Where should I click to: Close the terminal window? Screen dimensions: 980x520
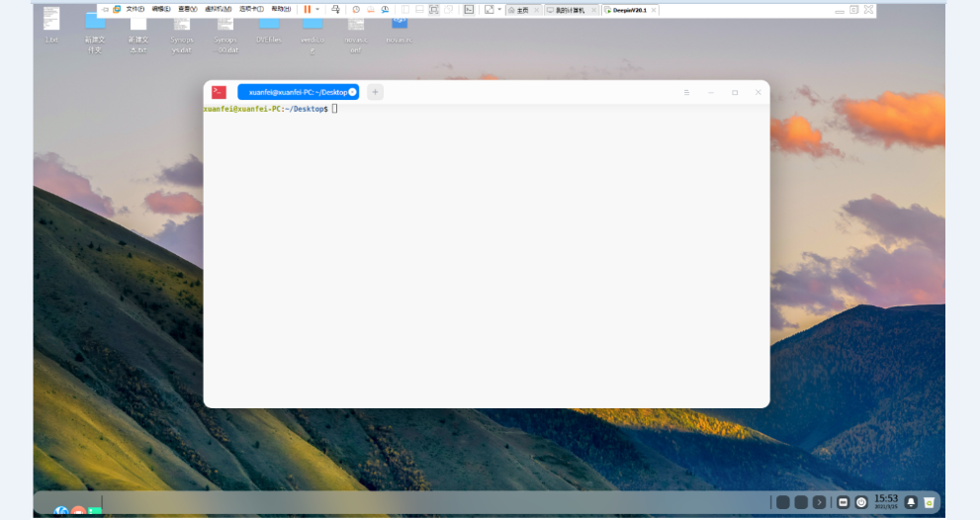click(758, 93)
